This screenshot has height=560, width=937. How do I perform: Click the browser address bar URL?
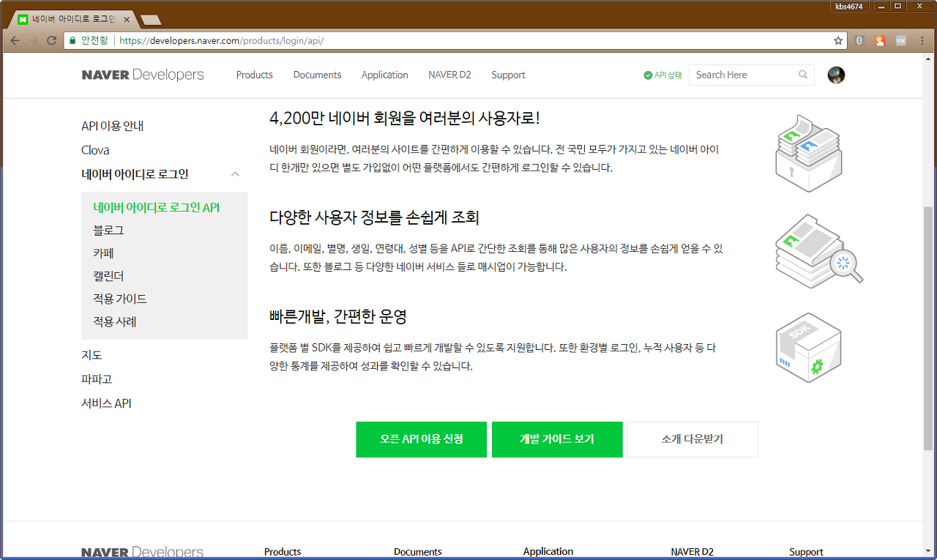coord(221,41)
